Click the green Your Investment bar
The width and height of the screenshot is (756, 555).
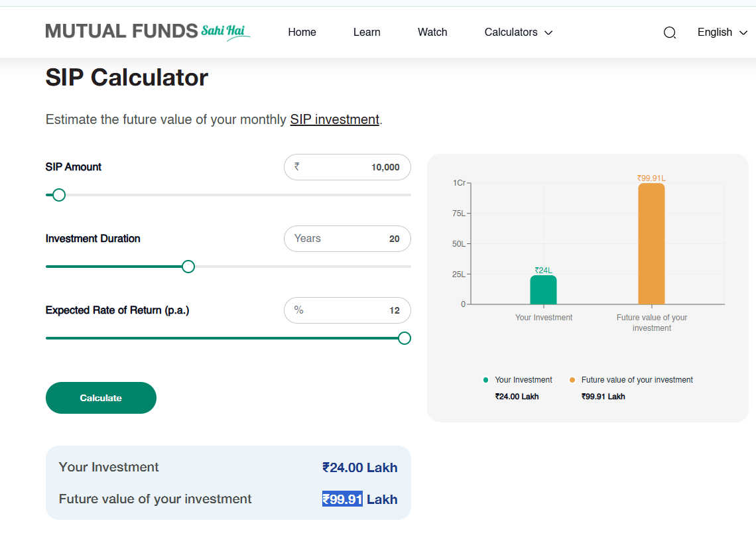[543, 290]
